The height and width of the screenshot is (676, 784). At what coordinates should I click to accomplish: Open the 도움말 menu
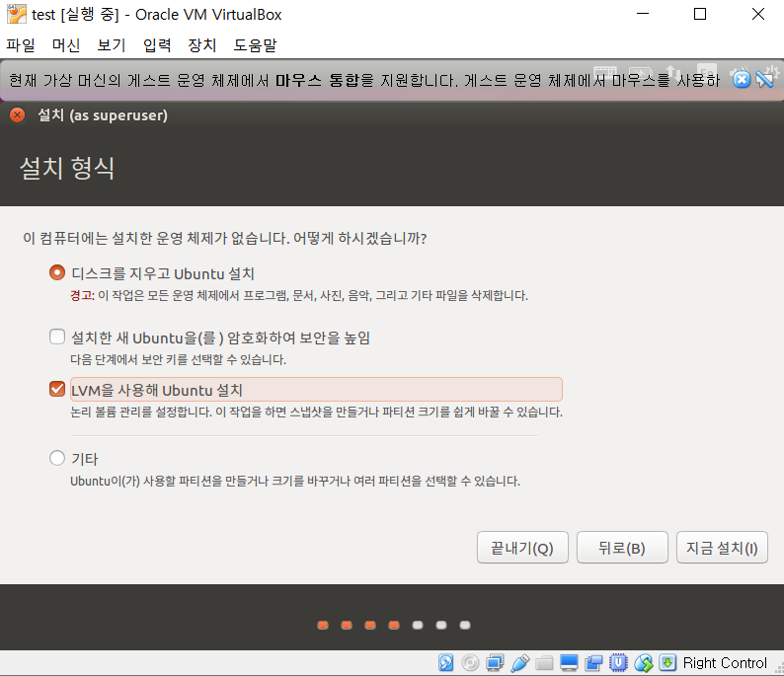coord(255,45)
